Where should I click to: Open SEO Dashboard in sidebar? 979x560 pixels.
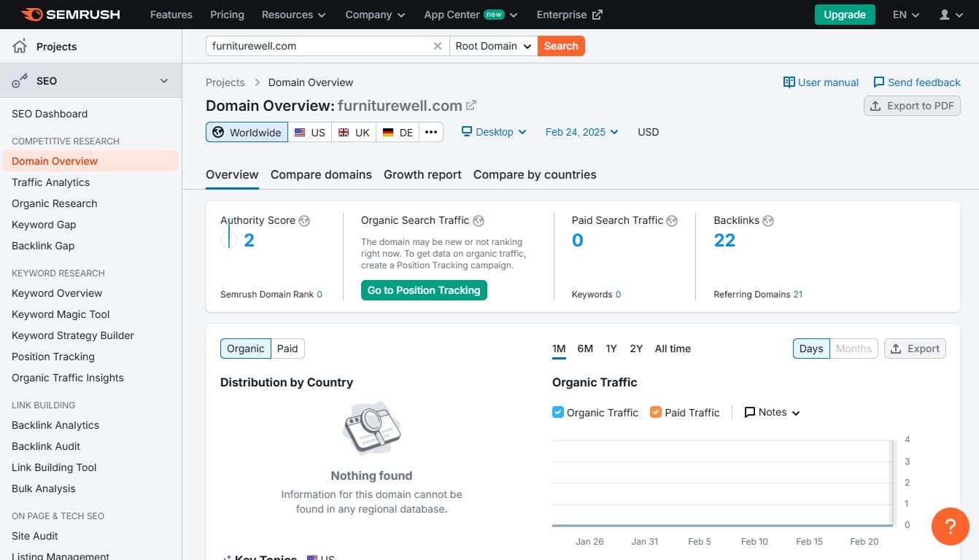tap(50, 114)
